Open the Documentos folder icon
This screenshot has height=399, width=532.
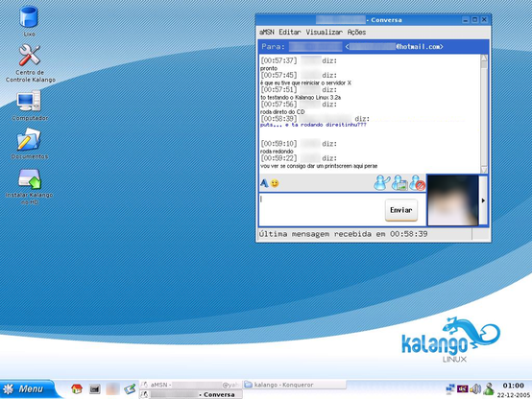[x=30, y=144]
